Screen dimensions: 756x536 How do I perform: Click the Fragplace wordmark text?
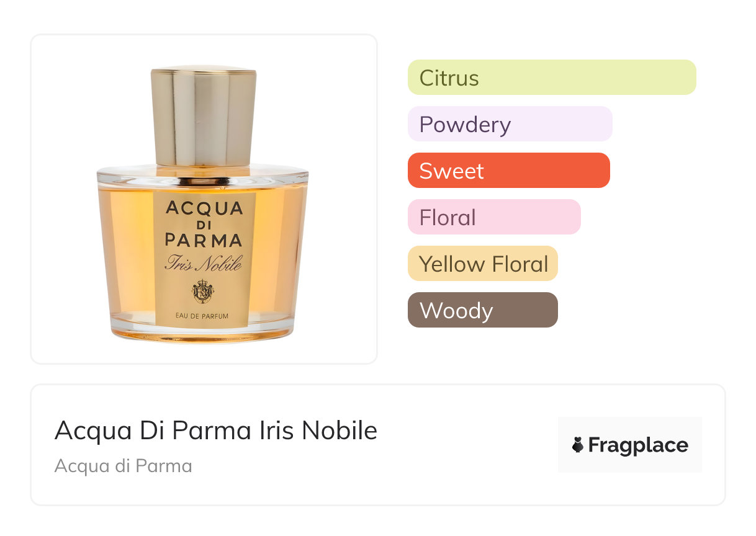tap(638, 445)
